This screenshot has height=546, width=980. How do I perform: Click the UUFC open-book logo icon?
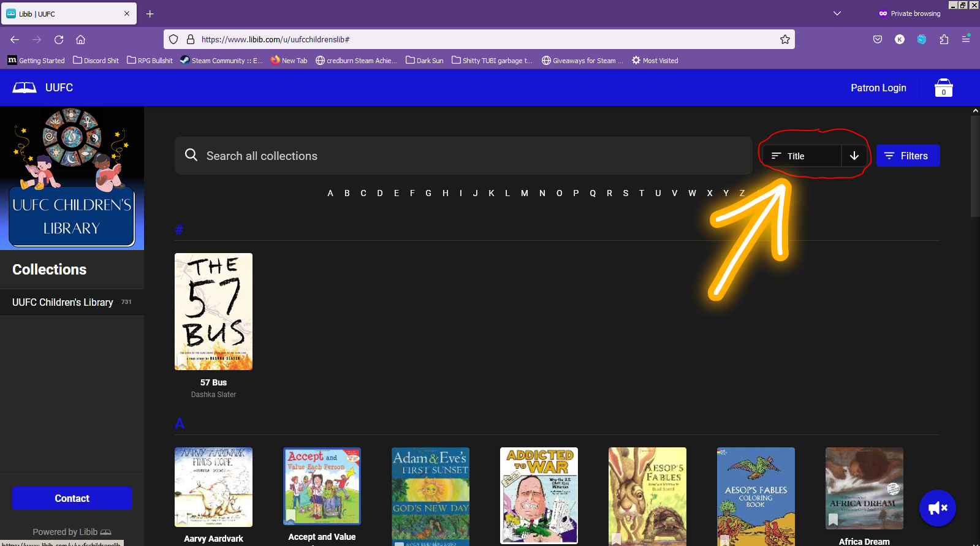pyautogui.click(x=25, y=88)
